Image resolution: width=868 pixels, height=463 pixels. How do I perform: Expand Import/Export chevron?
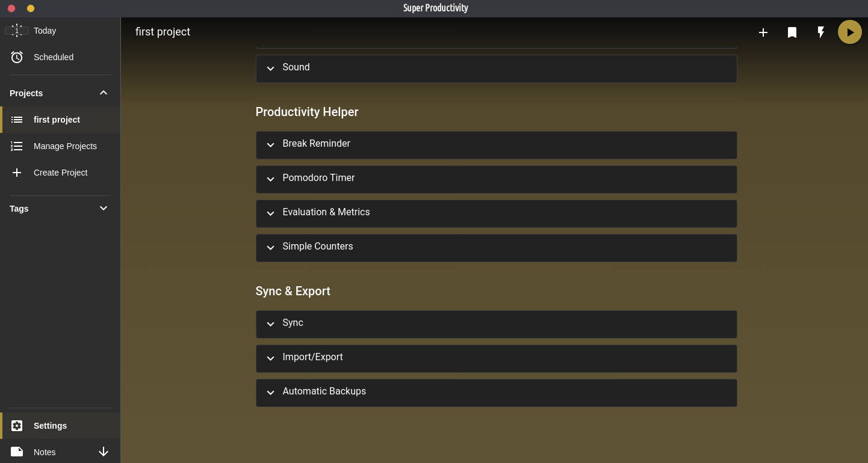pyautogui.click(x=270, y=358)
